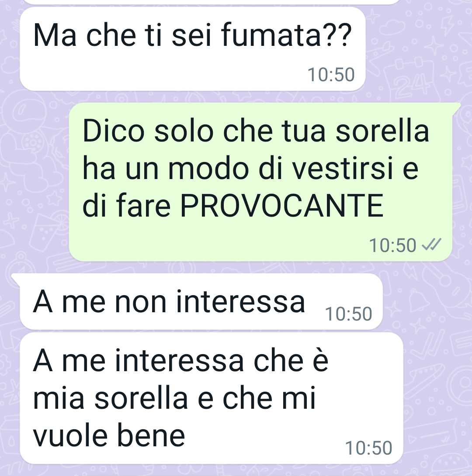Click the word PROVOCANTE in the green message
Screen dimensions: 472x476
pos(282,207)
